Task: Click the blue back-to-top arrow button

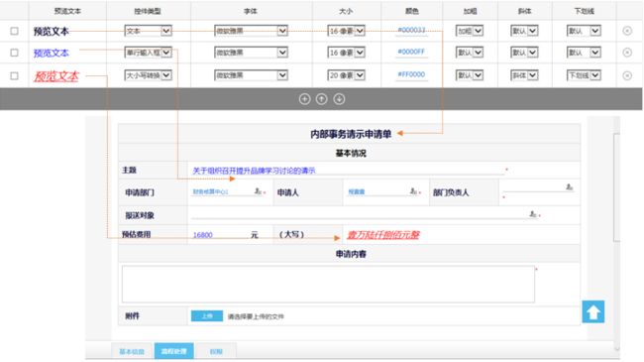Action: tap(593, 311)
